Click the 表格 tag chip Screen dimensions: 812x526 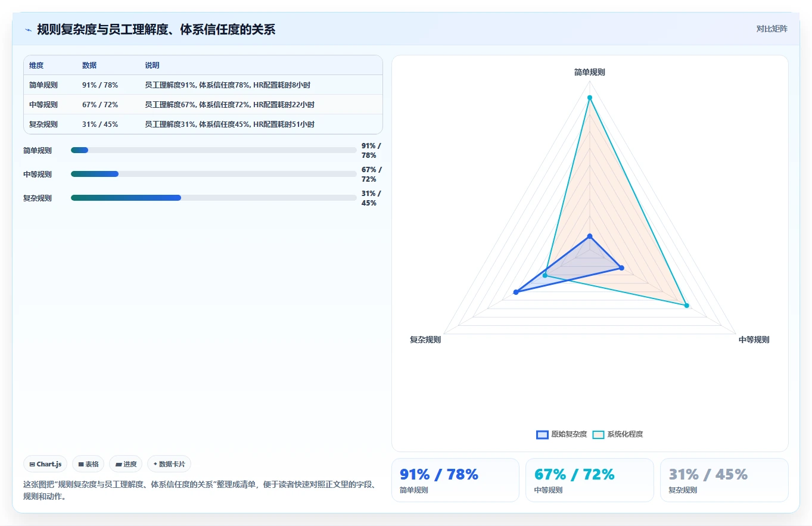[88, 464]
